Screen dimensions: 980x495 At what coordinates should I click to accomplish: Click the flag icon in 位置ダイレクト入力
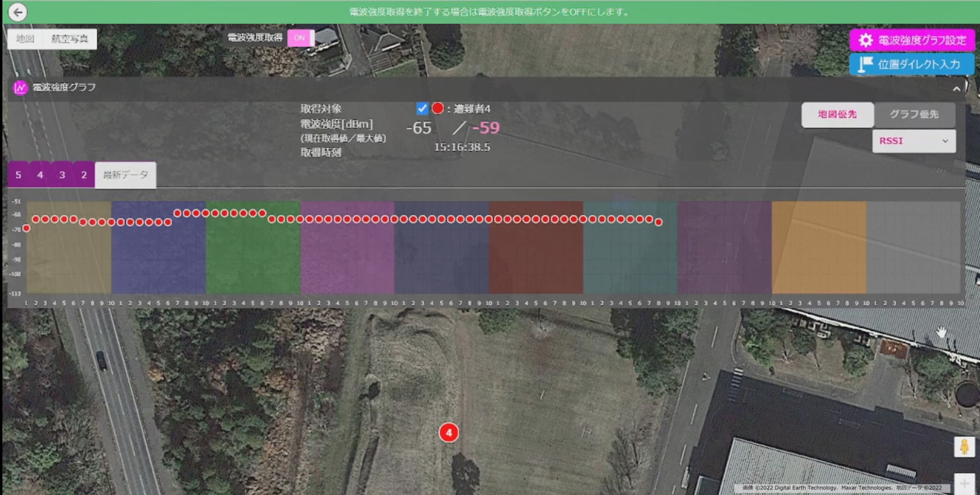[x=866, y=64]
